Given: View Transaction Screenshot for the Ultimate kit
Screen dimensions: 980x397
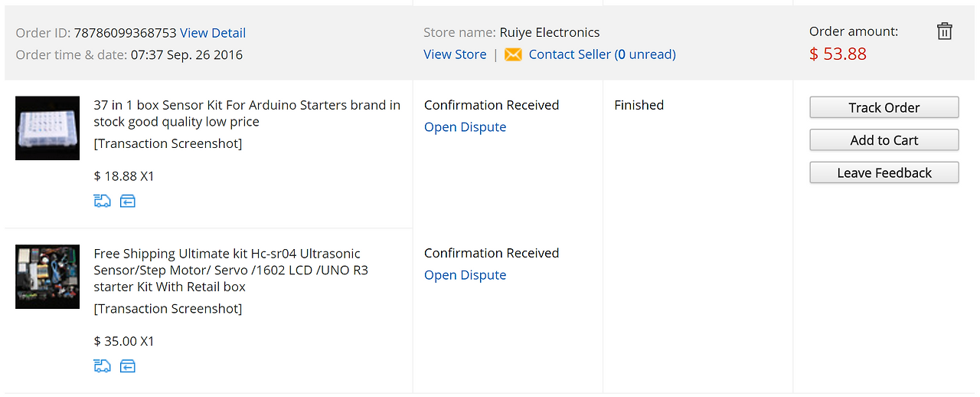Looking at the screenshot, I should (168, 309).
